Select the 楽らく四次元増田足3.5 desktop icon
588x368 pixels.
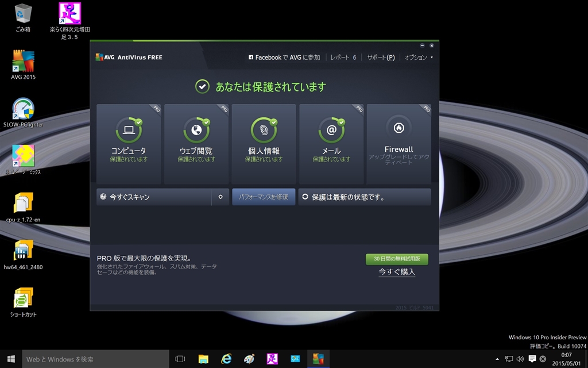69,21
